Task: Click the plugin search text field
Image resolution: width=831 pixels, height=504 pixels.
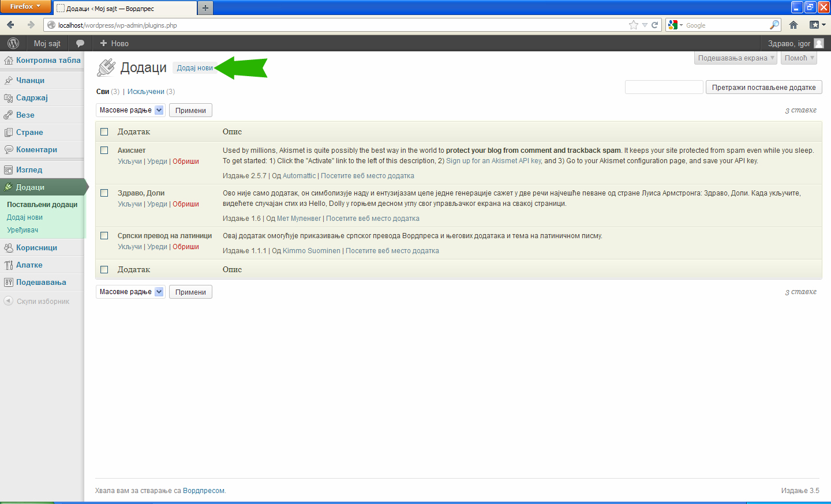Action: click(x=664, y=87)
